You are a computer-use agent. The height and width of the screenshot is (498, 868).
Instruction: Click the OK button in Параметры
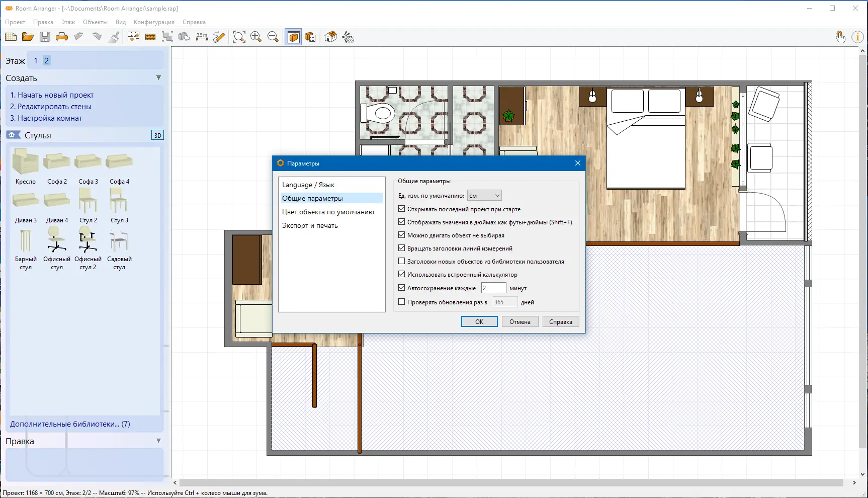click(x=479, y=322)
